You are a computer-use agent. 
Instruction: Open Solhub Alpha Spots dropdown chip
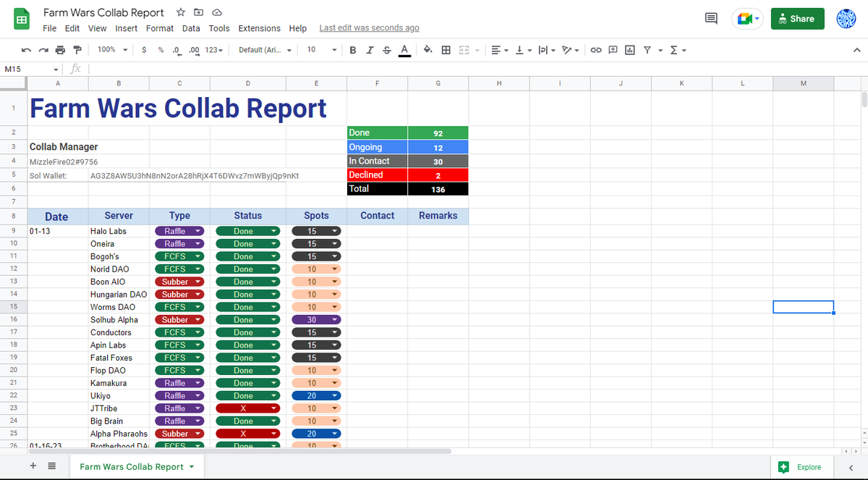(x=316, y=320)
